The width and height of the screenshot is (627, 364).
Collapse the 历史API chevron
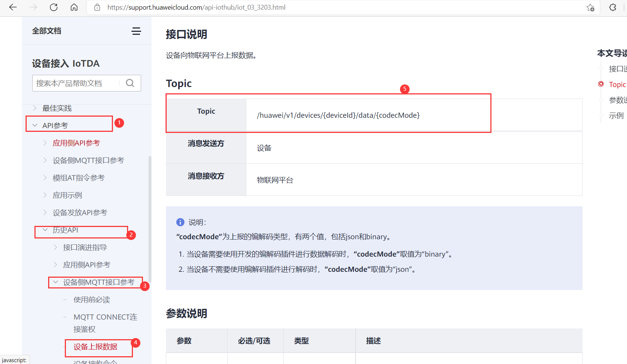45,230
